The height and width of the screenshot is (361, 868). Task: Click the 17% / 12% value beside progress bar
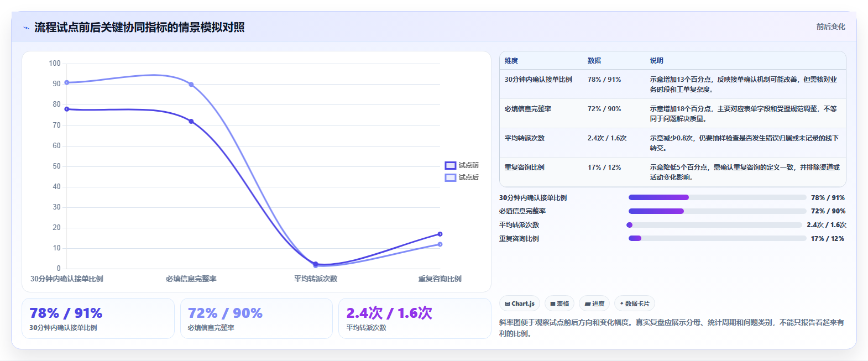pyautogui.click(x=828, y=239)
